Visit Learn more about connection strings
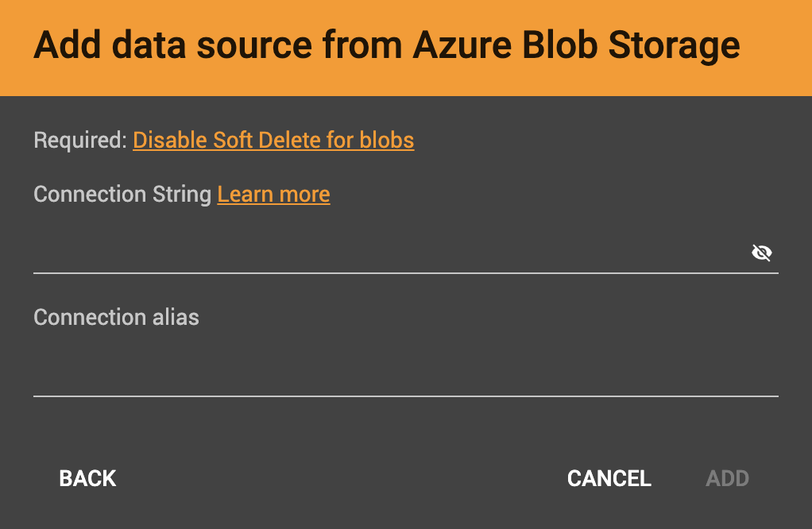812x529 pixels. click(x=273, y=194)
